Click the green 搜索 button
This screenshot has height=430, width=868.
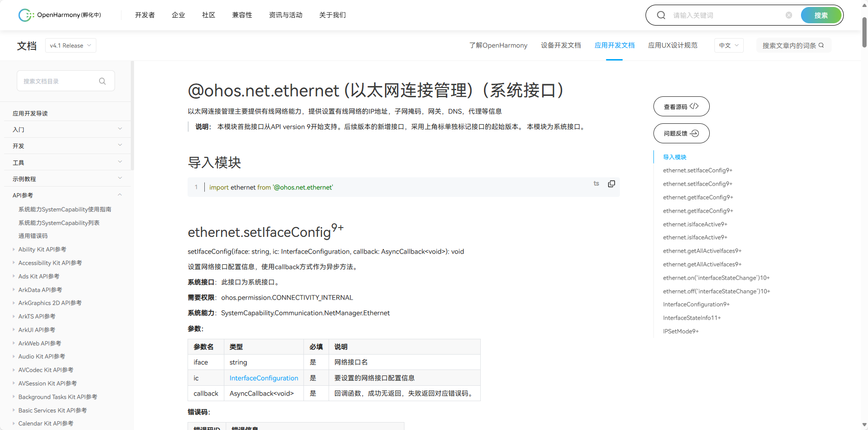(821, 15)
